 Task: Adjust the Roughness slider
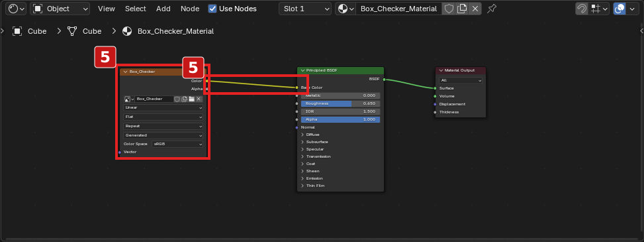tap(340, 103)
